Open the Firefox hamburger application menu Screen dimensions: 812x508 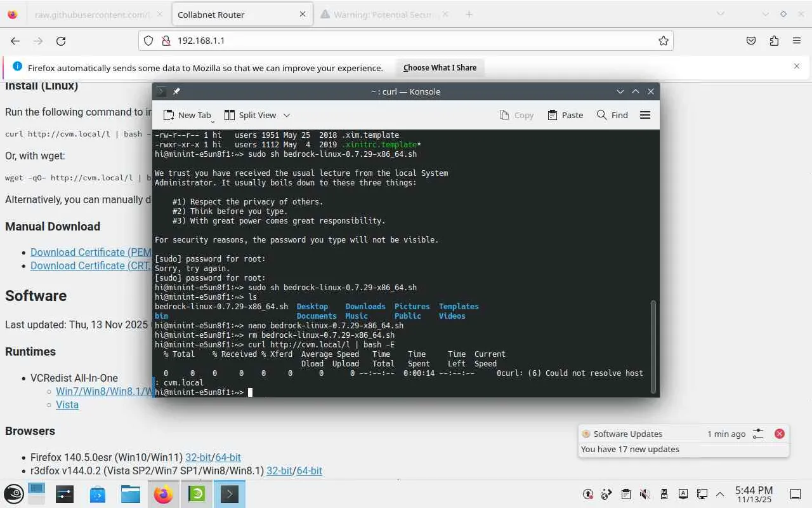(797, 41)
